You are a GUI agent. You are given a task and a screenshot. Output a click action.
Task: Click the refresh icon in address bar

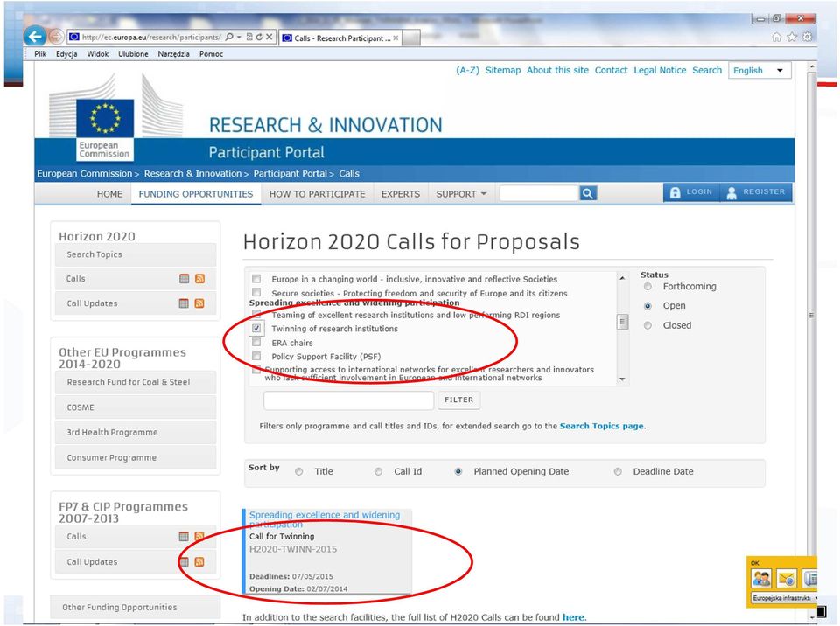[259, 37]
